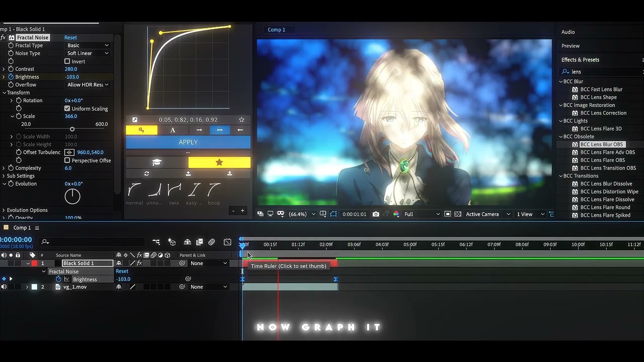Click the timeline panel menu icon next to Comp 1
The image size is (644, 362).
click(x=37, y=228)
